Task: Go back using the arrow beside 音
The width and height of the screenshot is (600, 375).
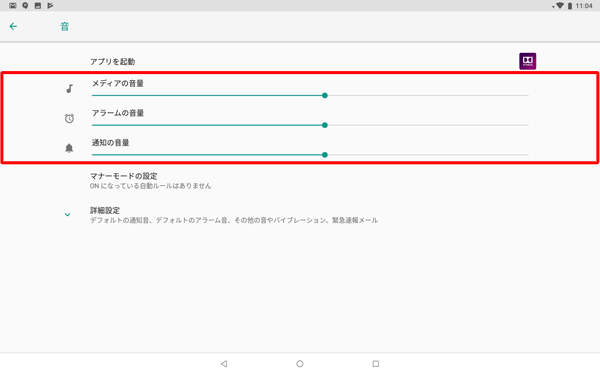Action: [x=13, y=26]
